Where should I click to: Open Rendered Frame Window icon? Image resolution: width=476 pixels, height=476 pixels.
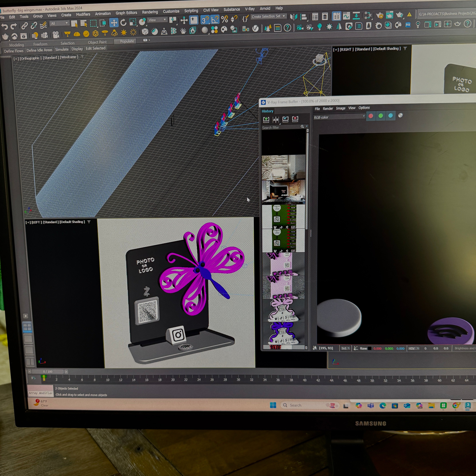(390, 15)
